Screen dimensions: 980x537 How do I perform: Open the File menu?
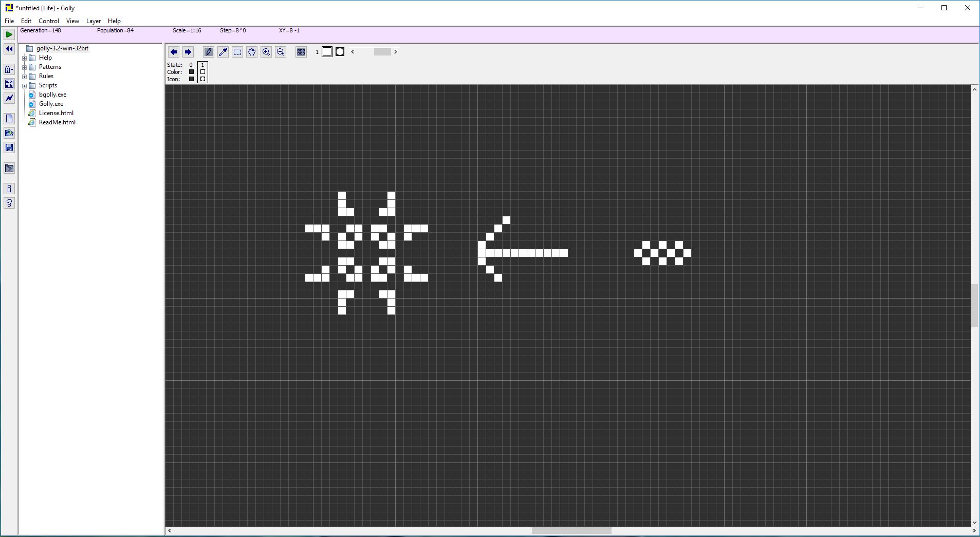click(x=9, y=21)
